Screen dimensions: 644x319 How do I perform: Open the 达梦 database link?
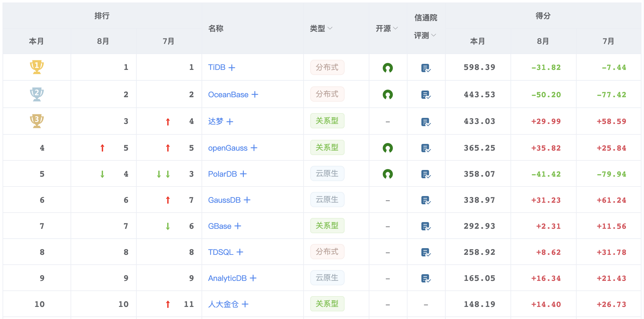point(216,121)
